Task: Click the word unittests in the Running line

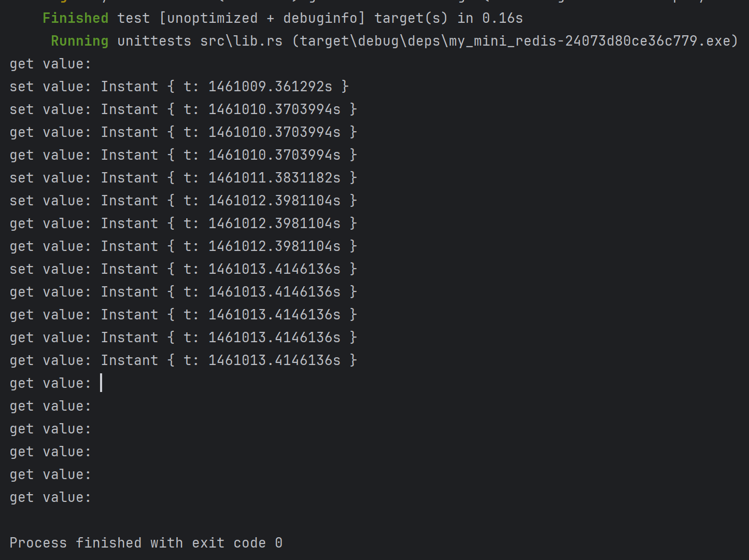Action: tap(154, 41)
